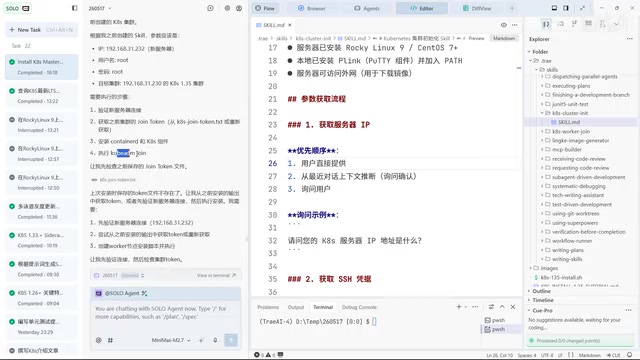Close the SKILL.md editor tab
This screenshot has height=360, width=640.
tap(290, 25)
